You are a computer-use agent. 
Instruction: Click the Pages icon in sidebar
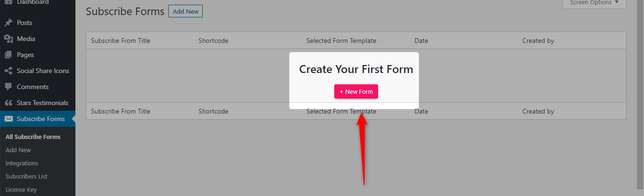[x=8, y=55]
